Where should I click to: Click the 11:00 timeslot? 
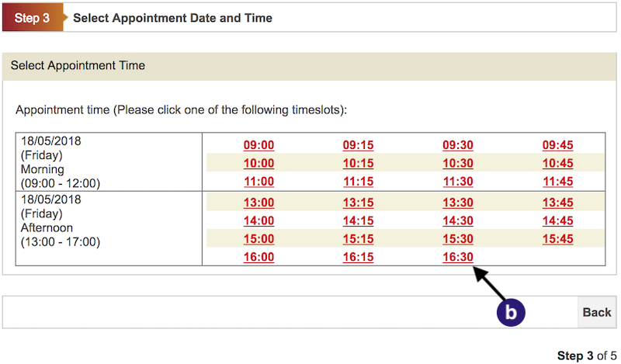(258, 182)
